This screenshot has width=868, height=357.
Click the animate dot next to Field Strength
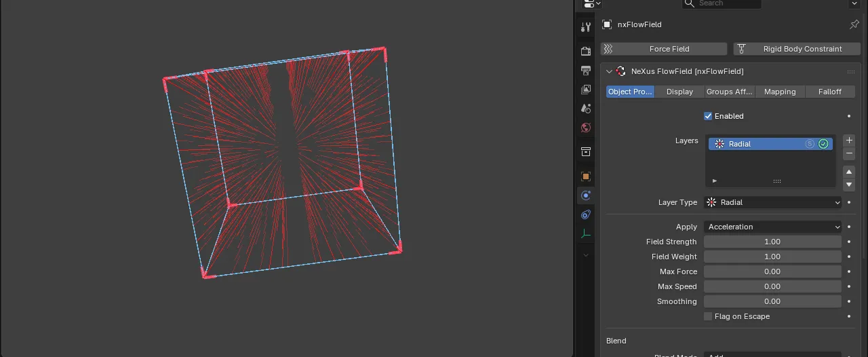tap(849, 242)
